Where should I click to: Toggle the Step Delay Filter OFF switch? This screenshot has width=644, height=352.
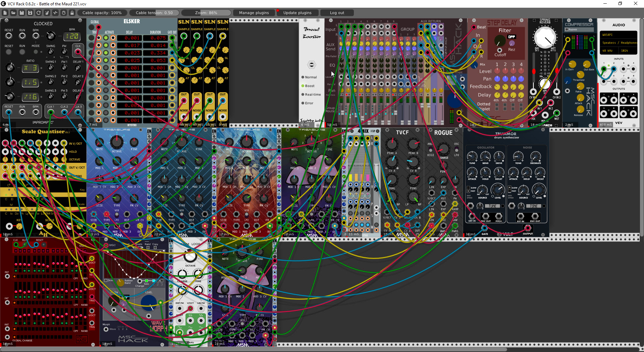click(512, 37)
